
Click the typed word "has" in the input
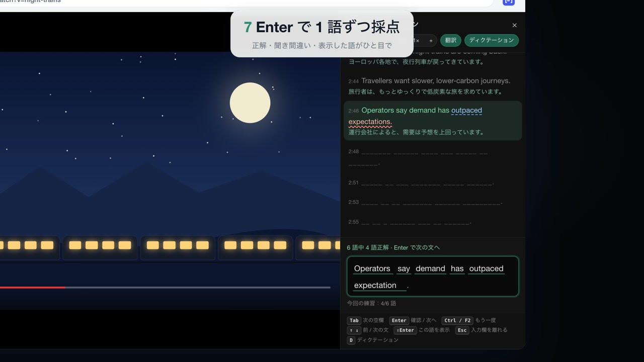coord(457,268)
